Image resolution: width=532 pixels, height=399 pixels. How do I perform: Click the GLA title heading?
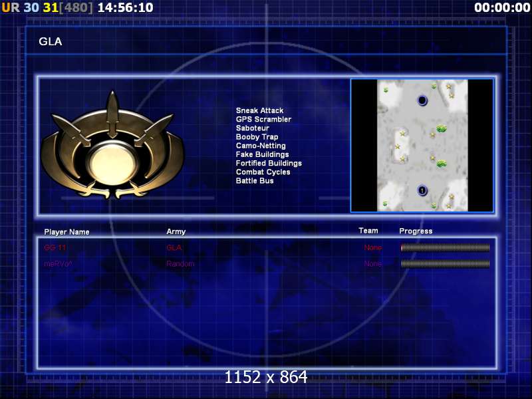pos(51,41)
